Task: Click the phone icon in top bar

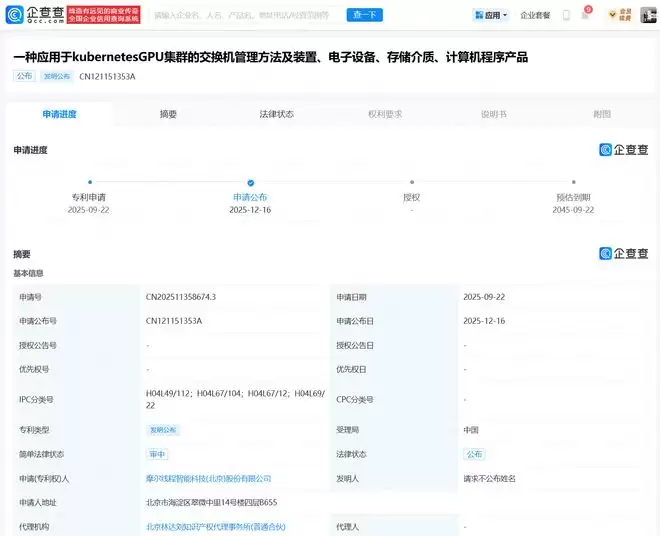Action: pyautogui.click(x=566, y=15)
